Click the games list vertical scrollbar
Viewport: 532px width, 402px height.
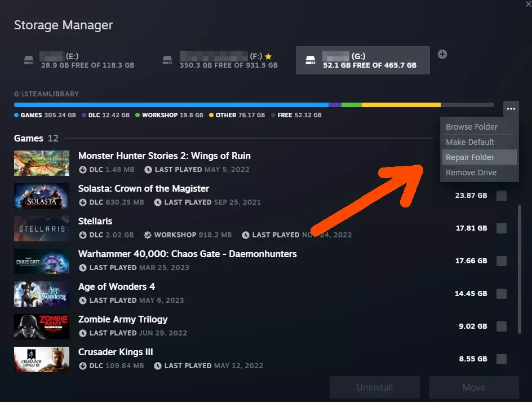coord(519,269)
